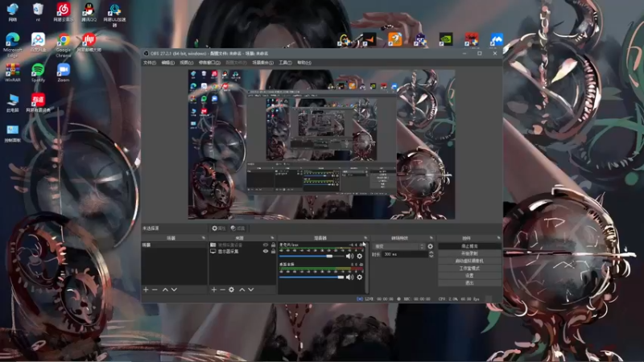Move the selected source up

click(242, 290)
